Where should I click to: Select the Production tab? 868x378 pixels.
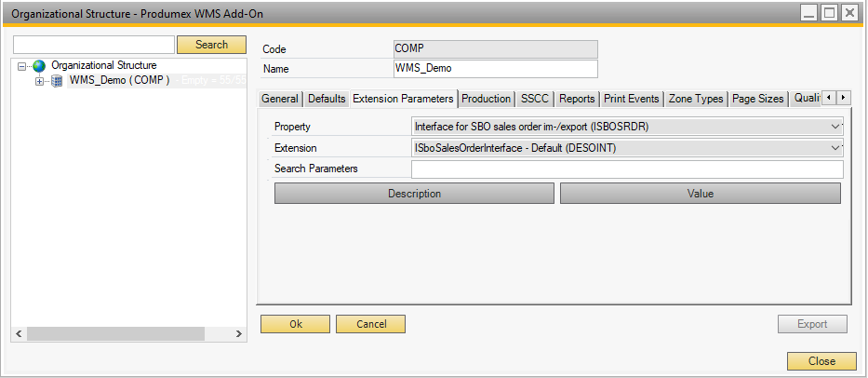[x=486, y=99]
